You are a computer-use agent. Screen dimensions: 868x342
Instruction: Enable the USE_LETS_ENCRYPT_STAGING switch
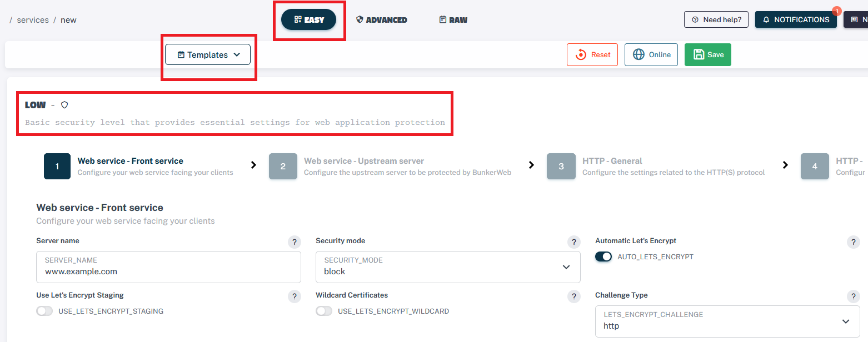44,311
